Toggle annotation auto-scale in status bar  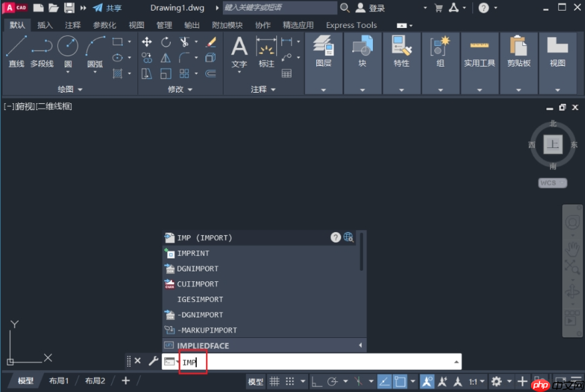point(442,381)
